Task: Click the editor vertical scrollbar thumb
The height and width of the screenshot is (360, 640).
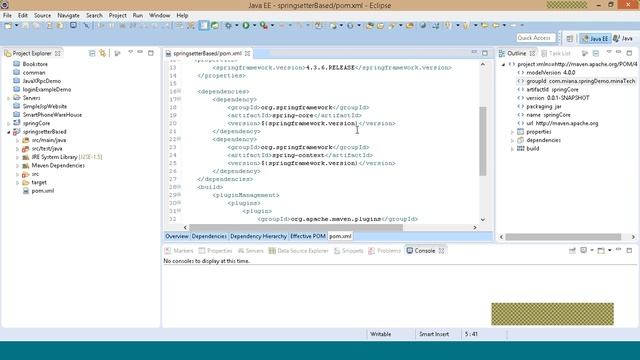Action: tap(482, 141)
